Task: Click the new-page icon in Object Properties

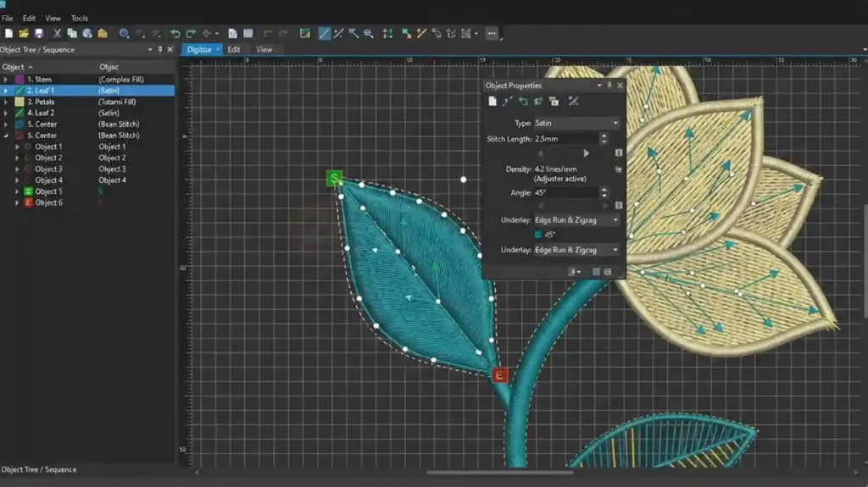Action: pyautogui.click(x=492, y=102)
